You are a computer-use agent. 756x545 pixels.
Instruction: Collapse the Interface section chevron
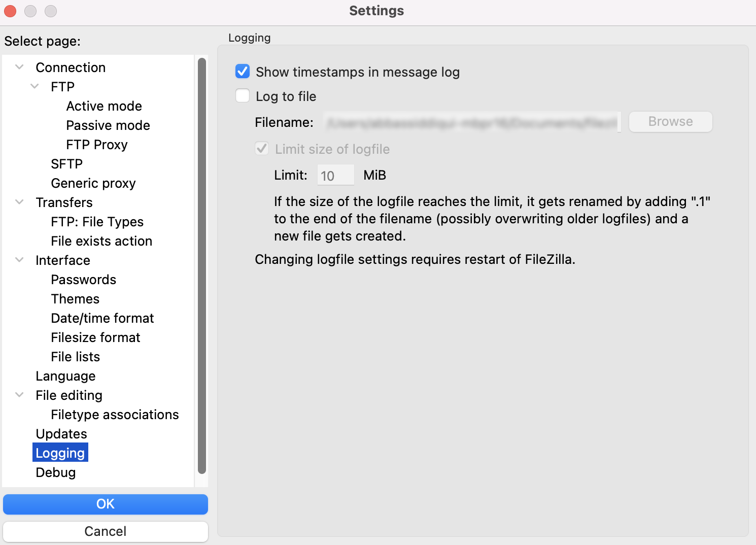20,260
